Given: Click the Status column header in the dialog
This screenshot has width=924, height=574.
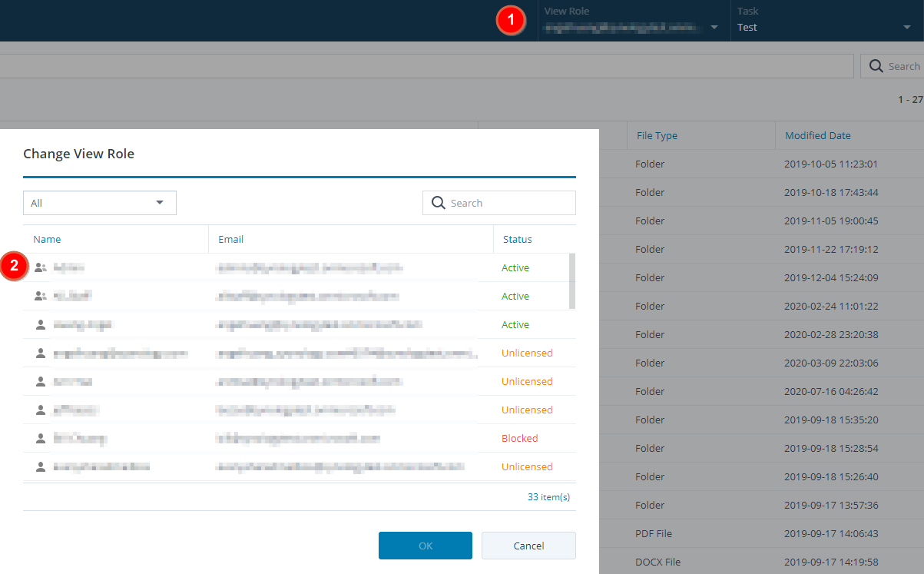Looking at the screenshot, I should 518,239.
